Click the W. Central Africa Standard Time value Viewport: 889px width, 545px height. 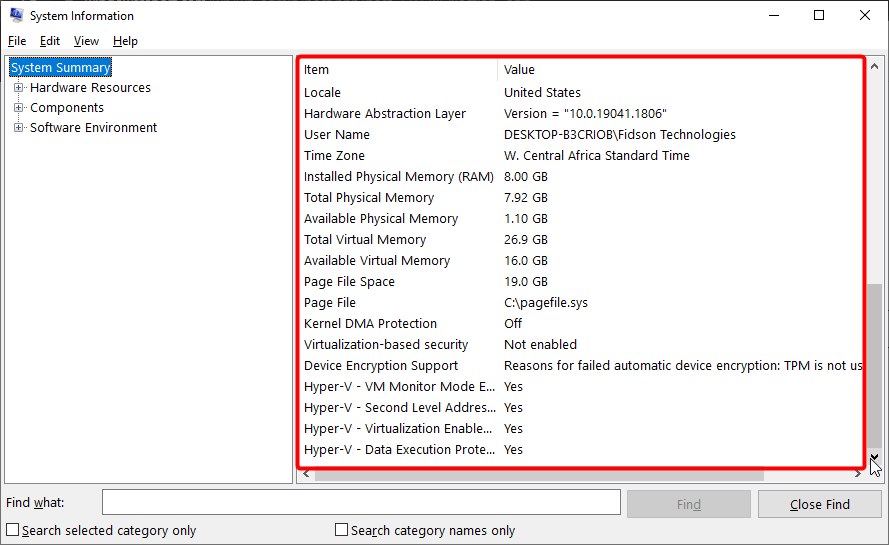[596, 155]
